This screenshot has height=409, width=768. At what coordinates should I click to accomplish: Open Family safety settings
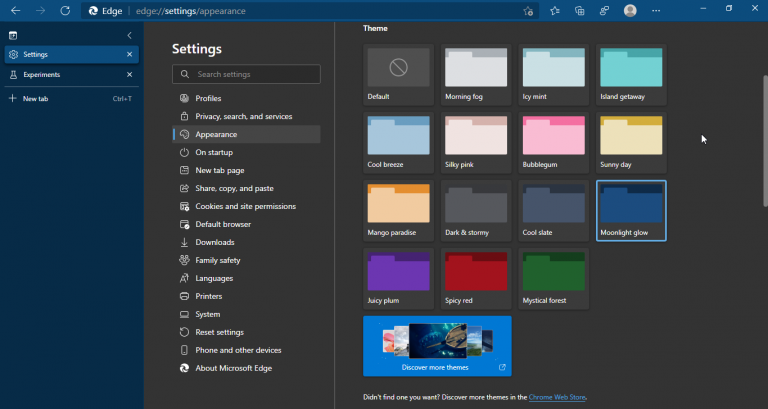pyautogui.click(x=246, y=261)
